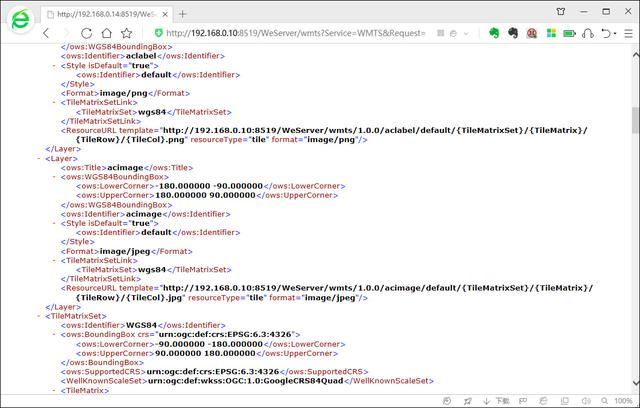
Task: Open the QR code icon in address bar
Action: tap(440, 33)
